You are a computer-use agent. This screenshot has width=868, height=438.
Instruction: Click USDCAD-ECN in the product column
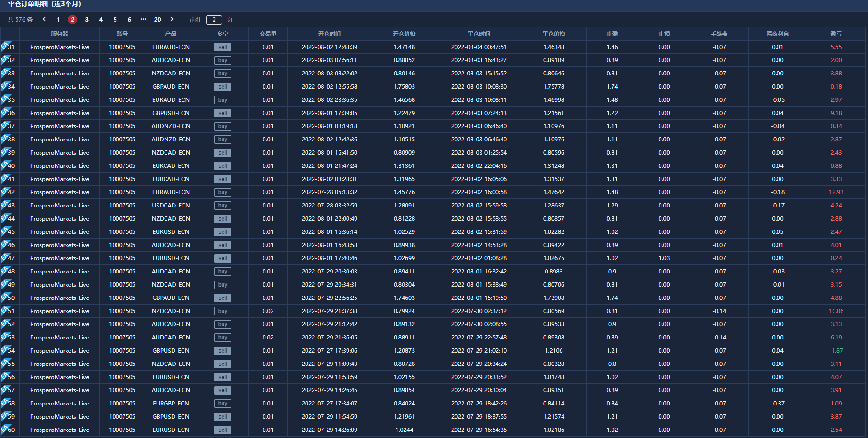pos(171,206)
